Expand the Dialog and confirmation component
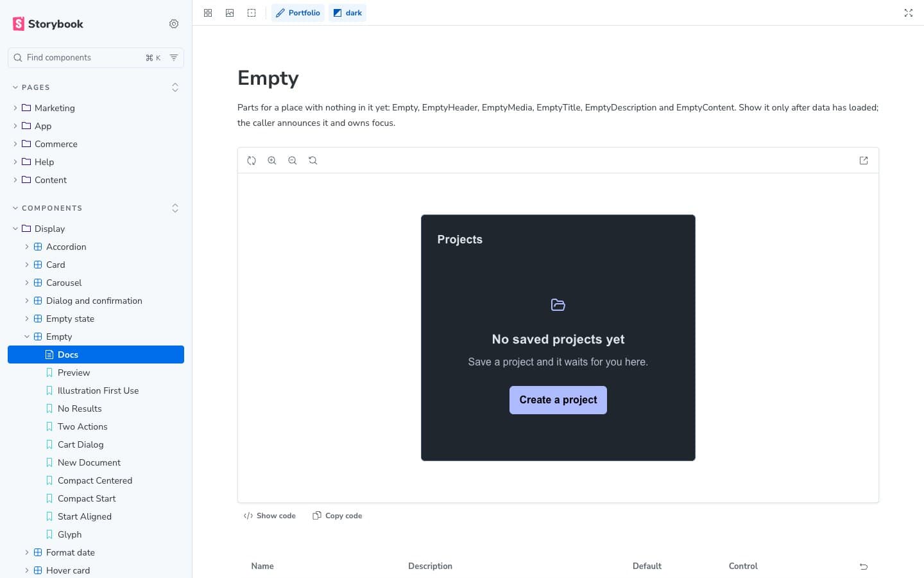 click(x=96, y=301)
